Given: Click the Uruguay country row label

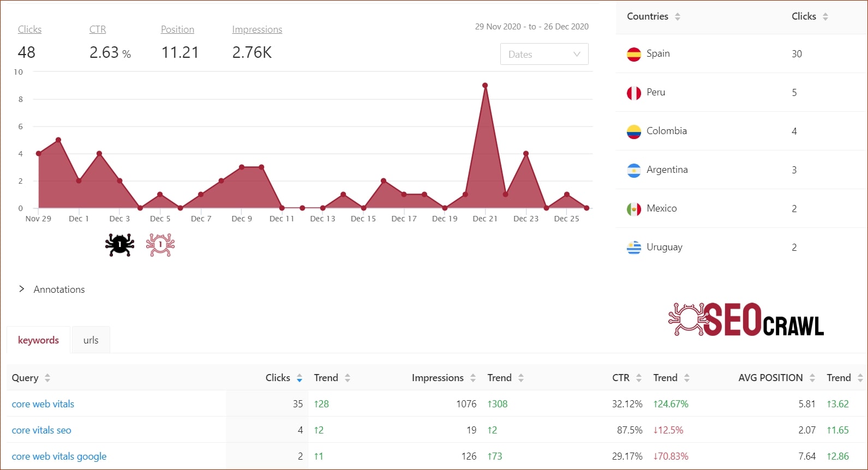Looking at the screenshot, I should pyautogui.click(x=664, y=247).
